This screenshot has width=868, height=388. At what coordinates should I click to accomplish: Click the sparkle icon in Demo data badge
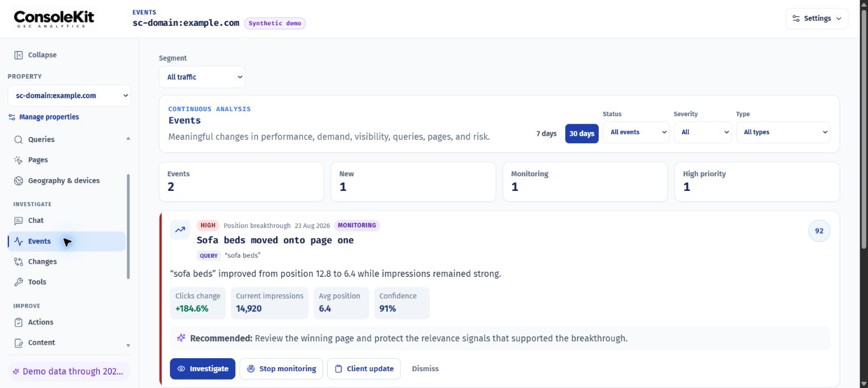point(16,372)
